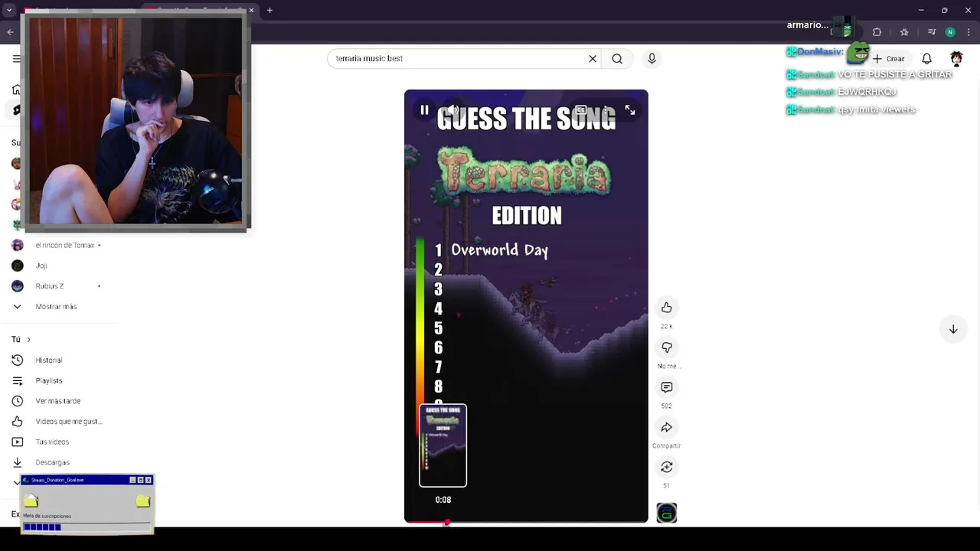The image size is (980, 551).
Task: Click the seek preview thumbnail at 0:08
Action: (443, 445)
